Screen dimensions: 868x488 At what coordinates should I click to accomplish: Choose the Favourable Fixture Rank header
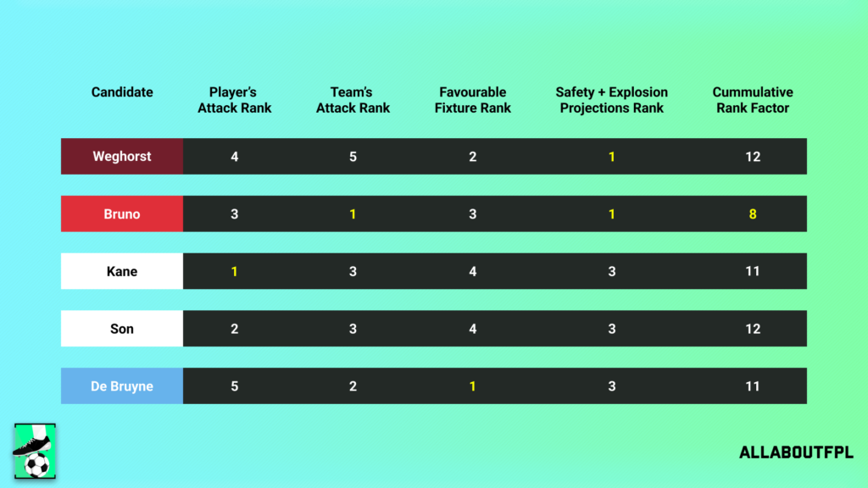472,100
